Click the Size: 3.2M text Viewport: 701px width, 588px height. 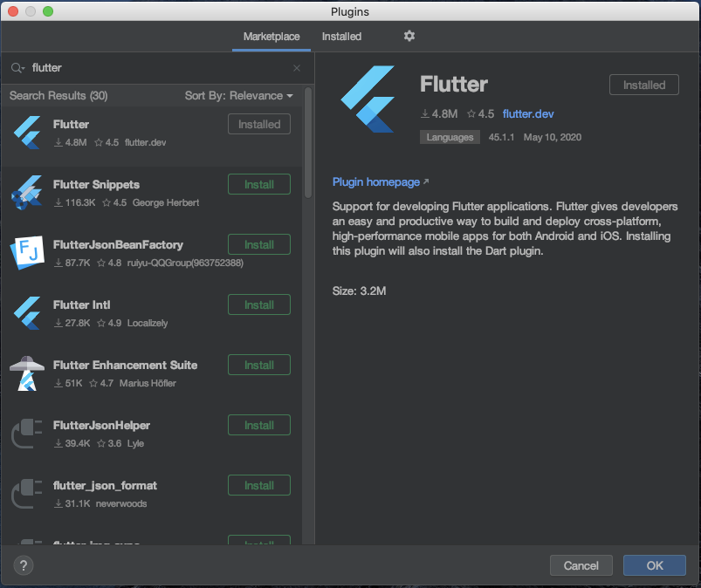(359, 291)
